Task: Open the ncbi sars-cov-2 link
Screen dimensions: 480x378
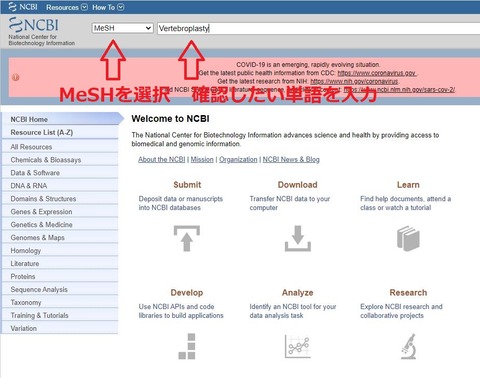Action: [399, 90]
